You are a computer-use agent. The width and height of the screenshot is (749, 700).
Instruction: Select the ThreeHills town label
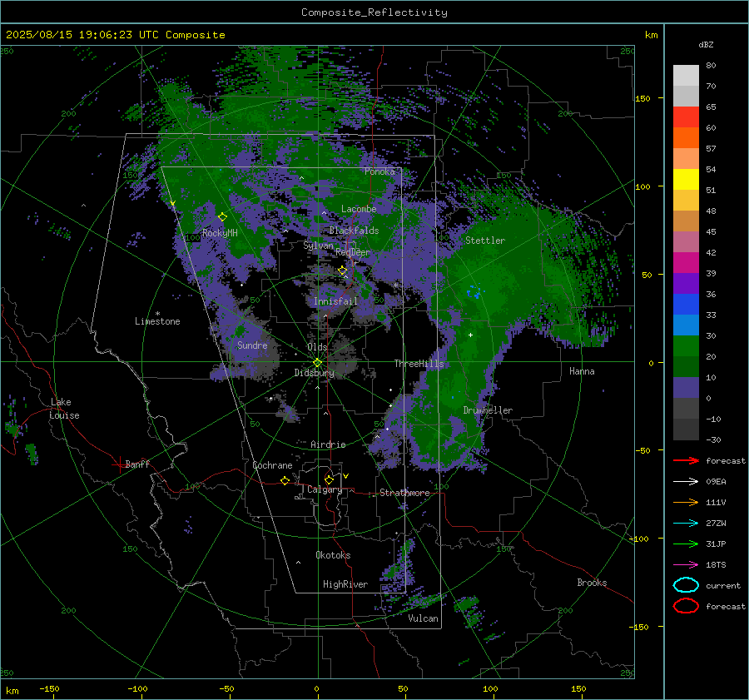[x=419, y=364]
